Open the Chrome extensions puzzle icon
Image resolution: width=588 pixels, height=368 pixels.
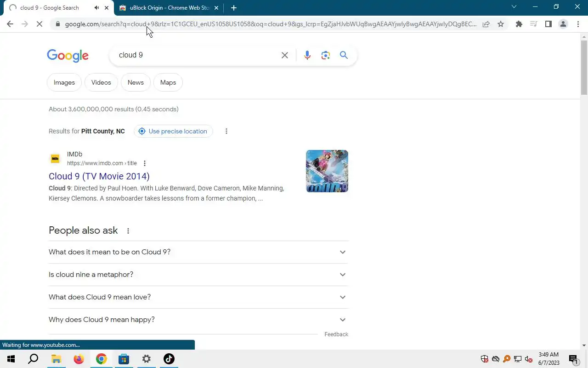point(519,24)
